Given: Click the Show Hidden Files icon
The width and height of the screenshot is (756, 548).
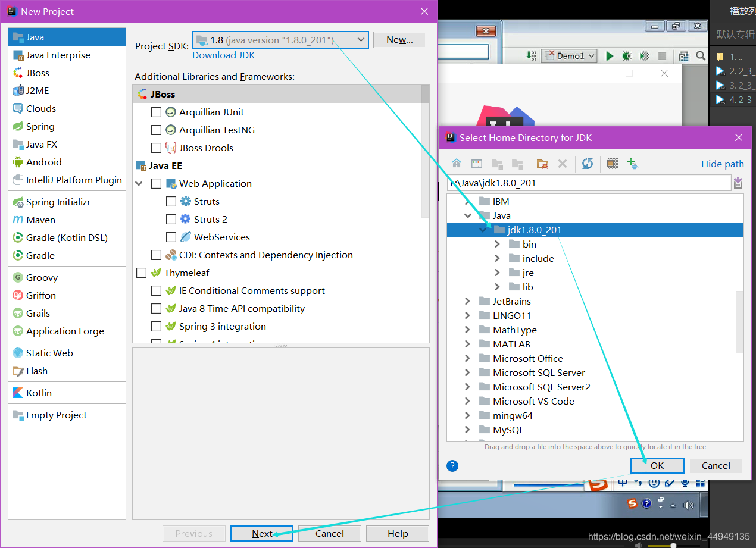Looking at the screenshot, I should (613, 164).
